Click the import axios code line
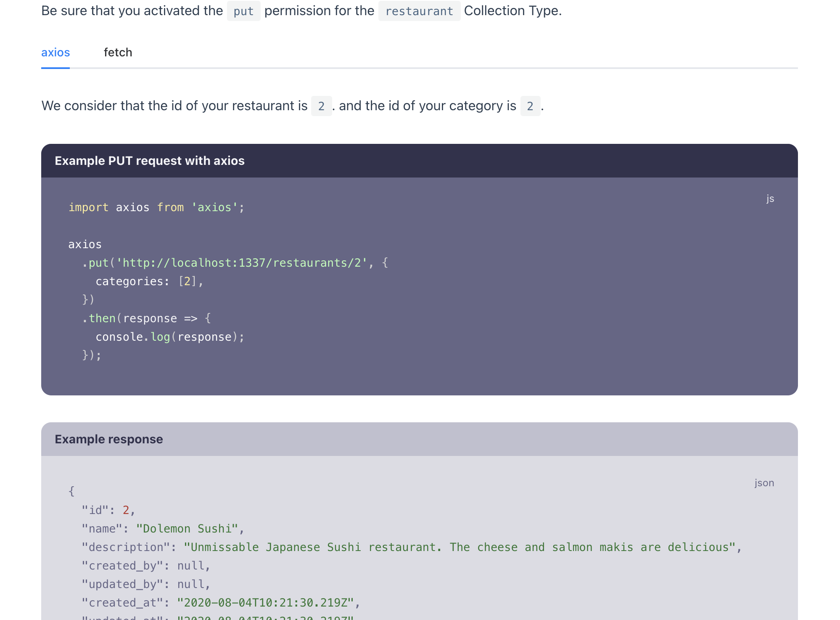This screenshot has width=840, height=620. click(x=156, y=207)
